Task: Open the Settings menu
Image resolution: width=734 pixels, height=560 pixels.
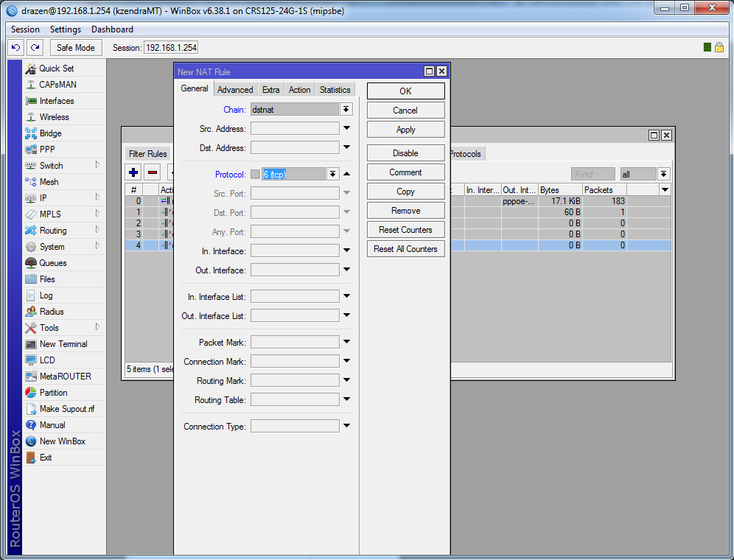Action: [65, 29]
